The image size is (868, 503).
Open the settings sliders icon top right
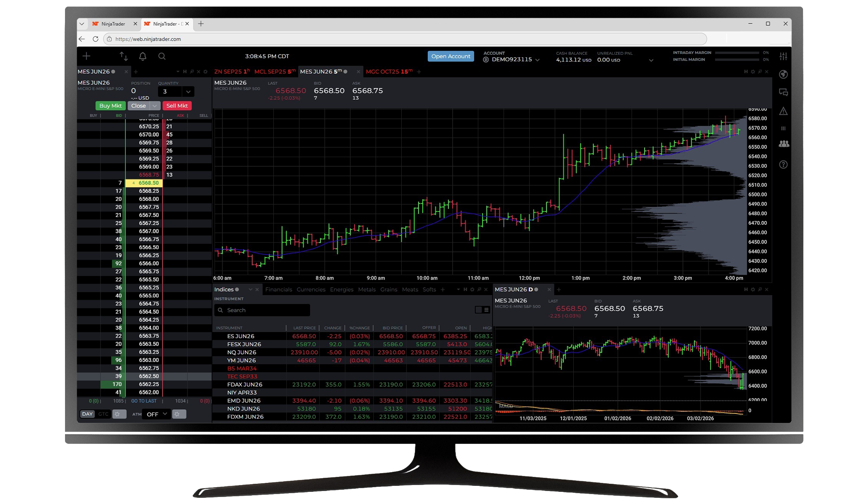(x=783, y=56)
